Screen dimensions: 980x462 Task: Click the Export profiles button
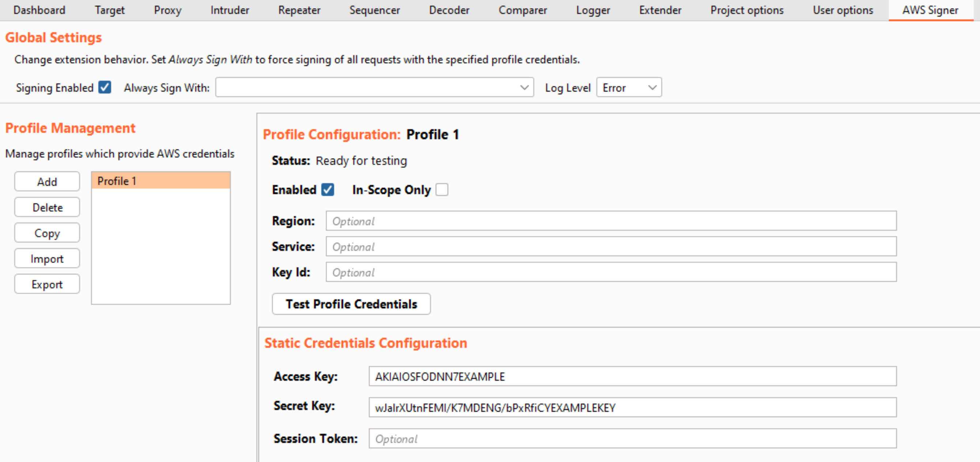click(x=47, y=284)
